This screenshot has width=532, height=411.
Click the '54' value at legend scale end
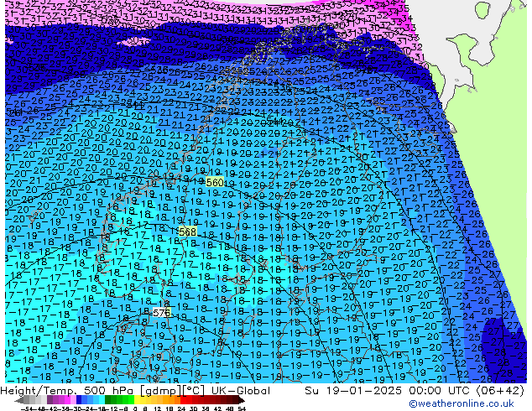(242, 408)
